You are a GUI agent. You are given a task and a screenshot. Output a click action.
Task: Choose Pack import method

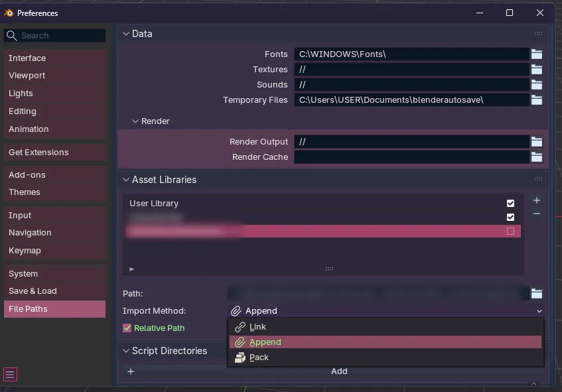pos(386,358)
